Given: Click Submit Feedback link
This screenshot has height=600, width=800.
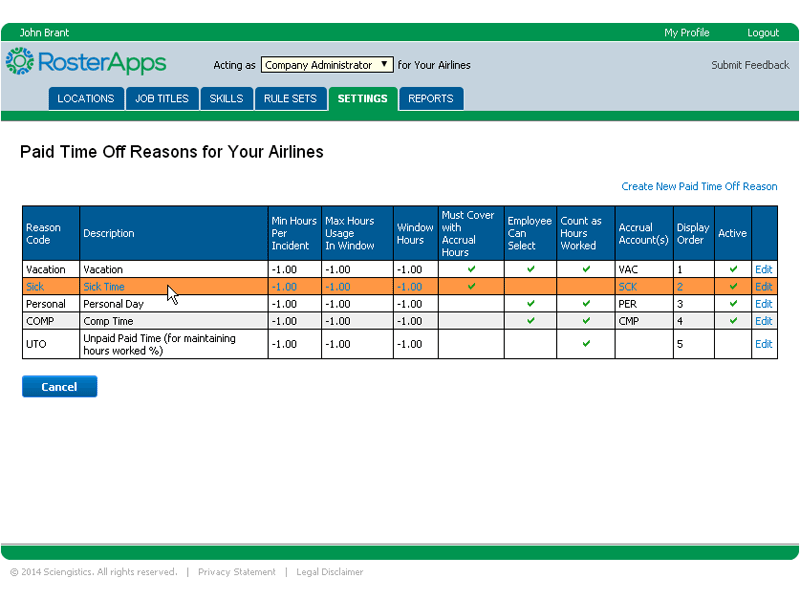Looking at the screenshot, I should coord(750,65).
